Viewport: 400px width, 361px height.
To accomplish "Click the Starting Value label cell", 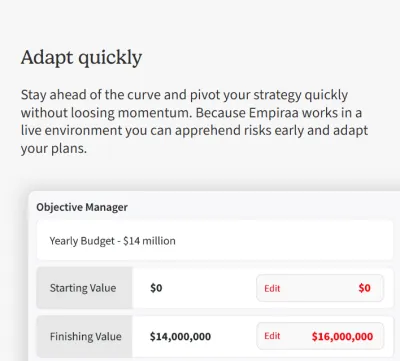I will (x=84, y=288).
